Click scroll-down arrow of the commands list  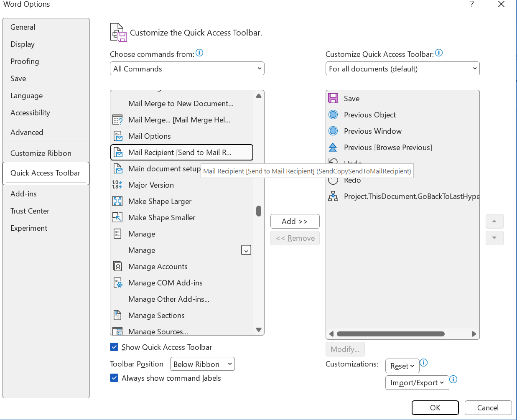[x=259, y=330]
